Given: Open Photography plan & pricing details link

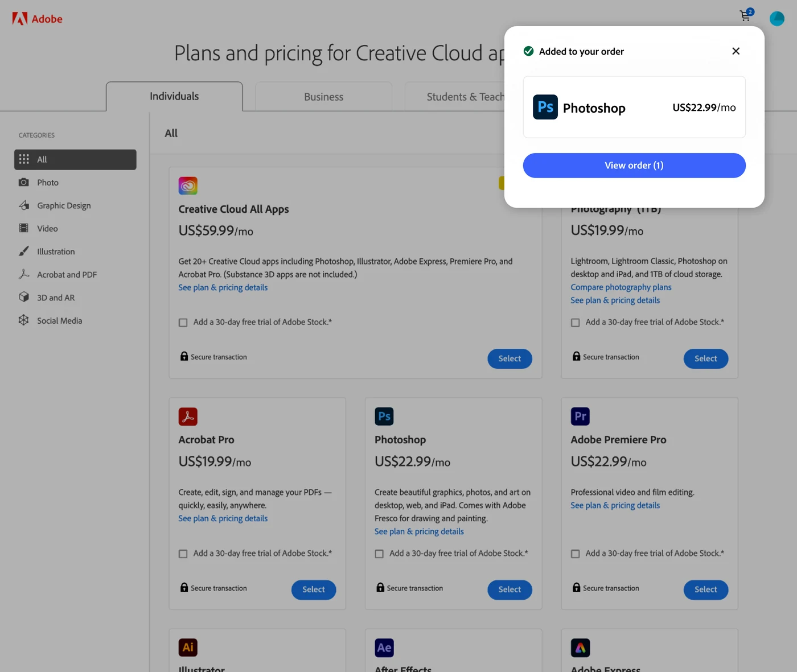Looking at the screenshot, I should click(615, 300).
